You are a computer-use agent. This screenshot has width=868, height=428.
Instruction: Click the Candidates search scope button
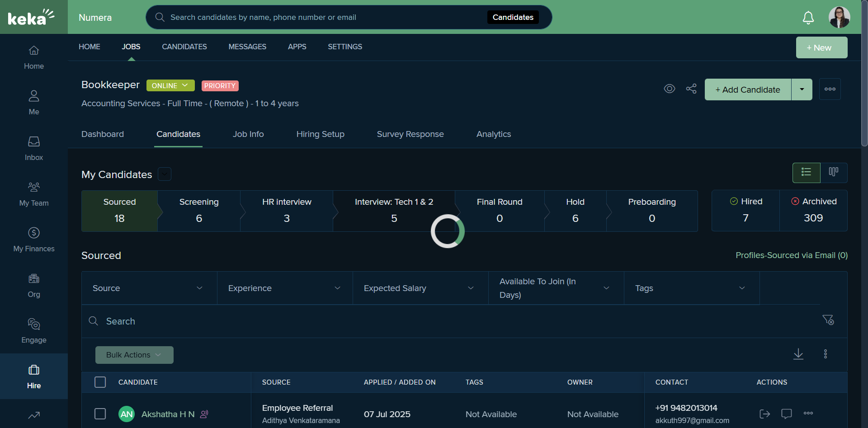(x=513, y=17)
